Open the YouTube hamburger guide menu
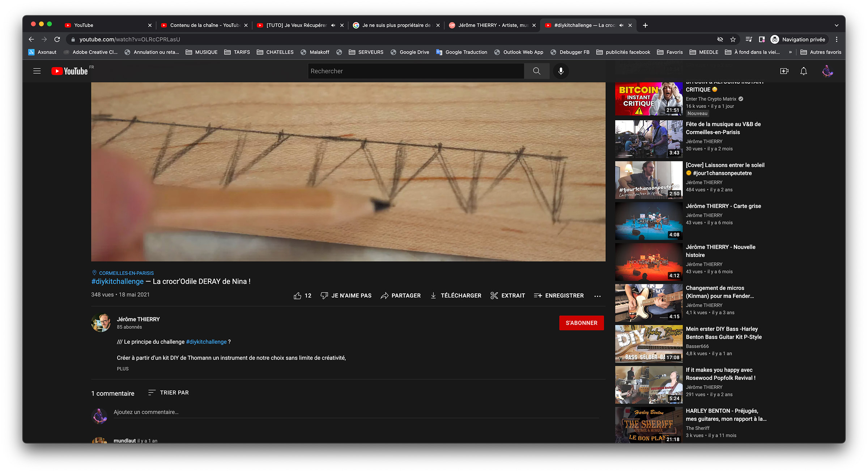 click(37, 71)
